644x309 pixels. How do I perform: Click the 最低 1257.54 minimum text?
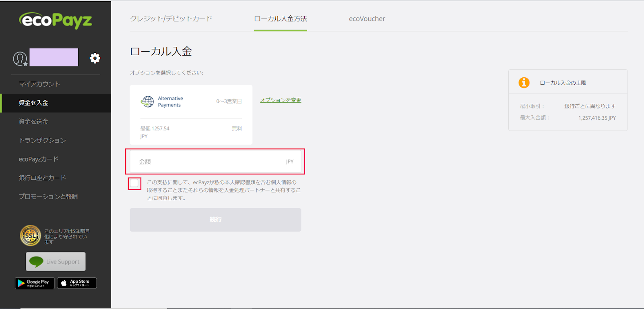(155, 128)
